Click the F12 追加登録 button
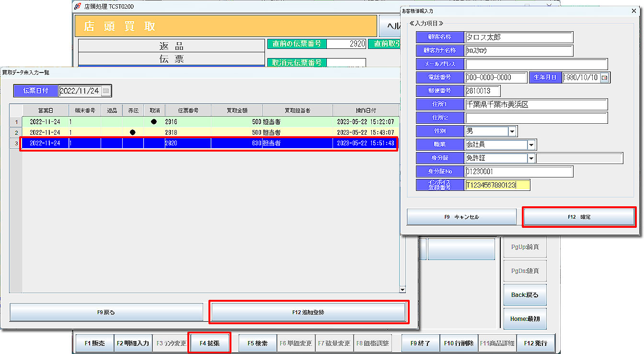644x354 pixels. (308, 312)
